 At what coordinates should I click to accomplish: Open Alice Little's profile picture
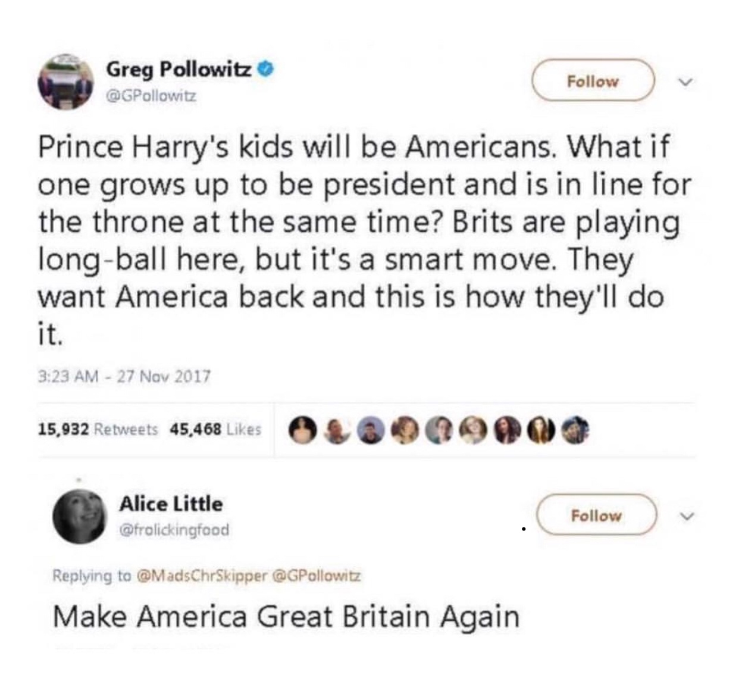[80, 516]
